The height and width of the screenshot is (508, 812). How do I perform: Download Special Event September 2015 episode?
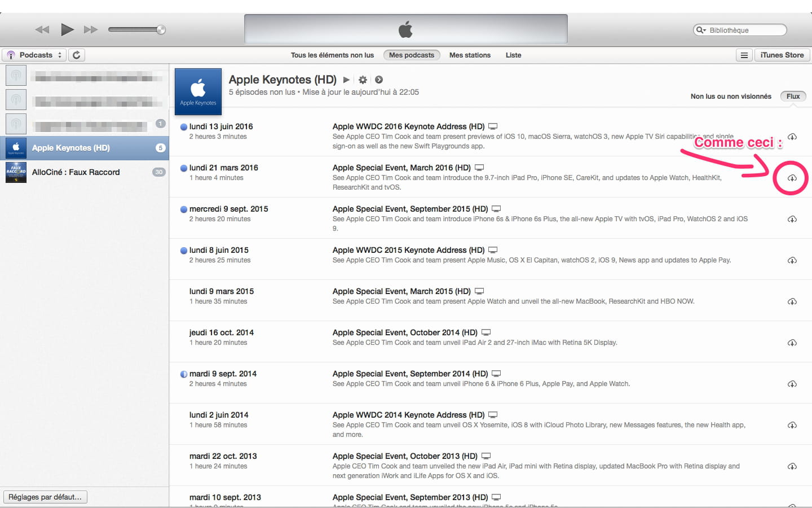click(792, 219)
